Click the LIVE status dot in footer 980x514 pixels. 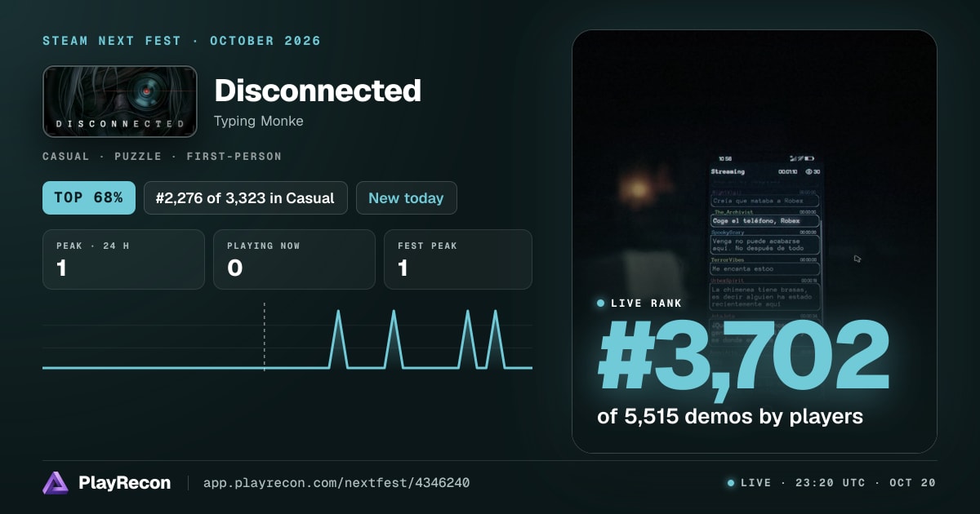coord(731,483)
